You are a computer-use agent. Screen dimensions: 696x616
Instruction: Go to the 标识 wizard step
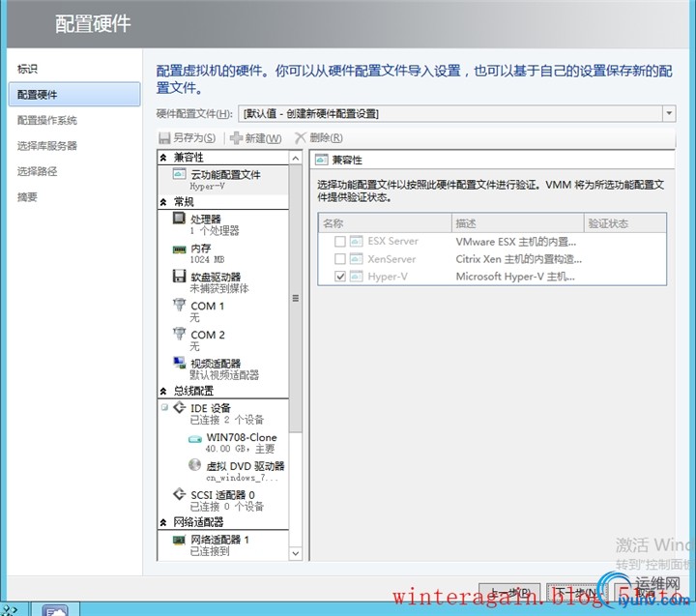pyautogui.click(x=27, y=69)
